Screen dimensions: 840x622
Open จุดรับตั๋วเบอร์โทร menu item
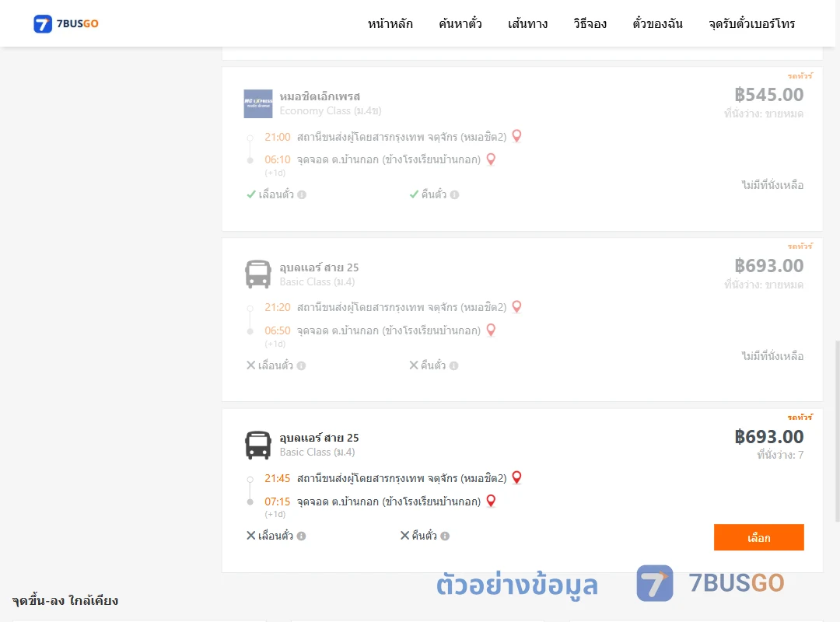click(x=751, y=23)
